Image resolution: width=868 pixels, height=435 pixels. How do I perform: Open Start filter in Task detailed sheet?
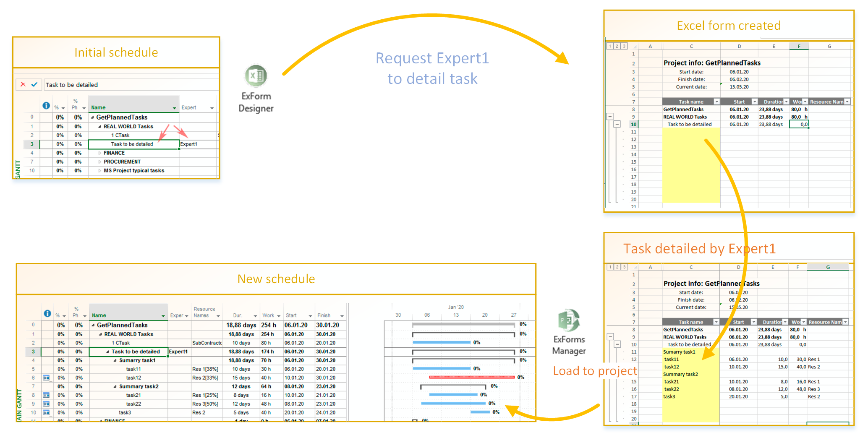tap(754, 322)
